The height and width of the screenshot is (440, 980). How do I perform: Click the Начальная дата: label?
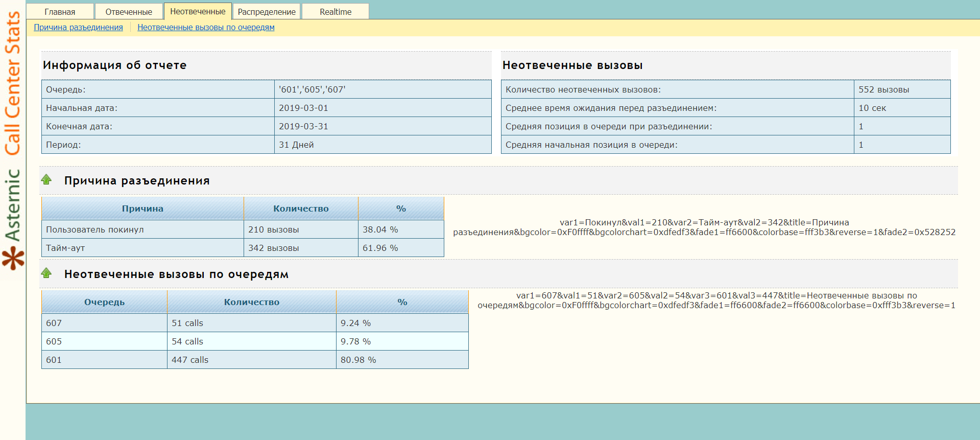point(82,108)
